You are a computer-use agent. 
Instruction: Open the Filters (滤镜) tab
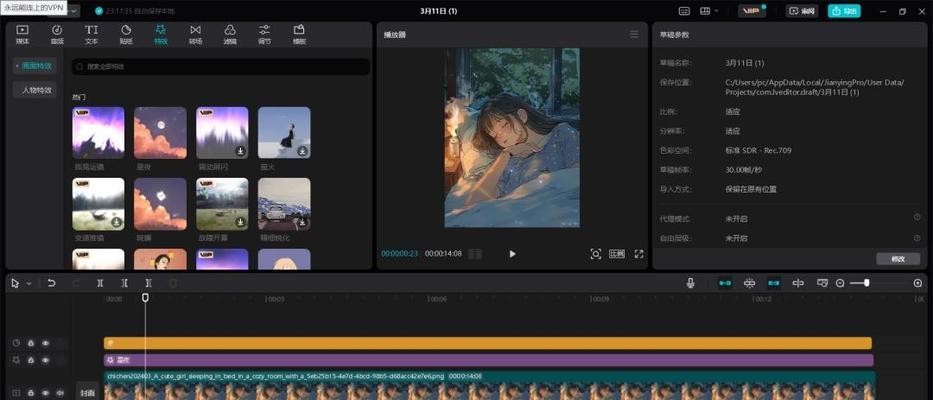pyautogui.click(x=230, y=35)
